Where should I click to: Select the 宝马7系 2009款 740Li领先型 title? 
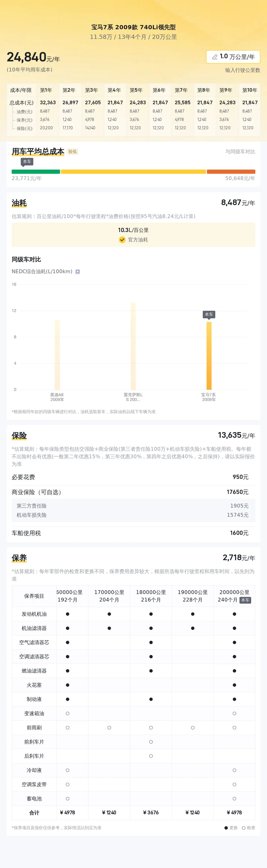pyautogui.click(x=133, y=27)
